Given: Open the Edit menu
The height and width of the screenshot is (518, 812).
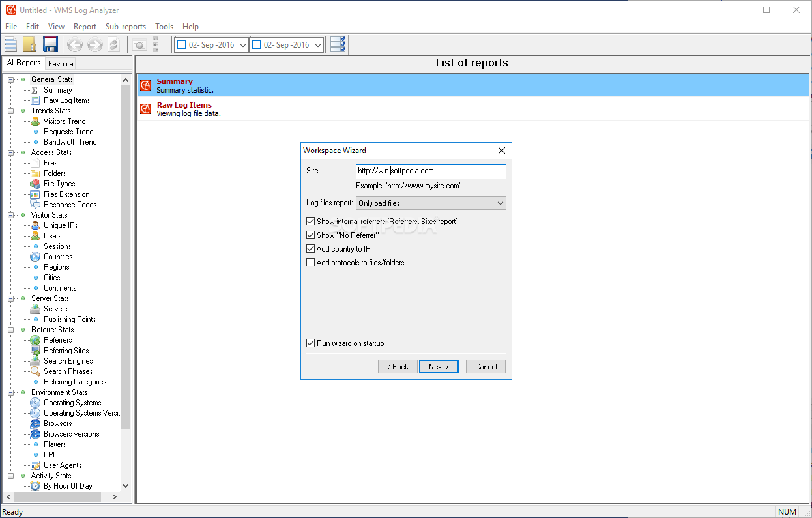Looking at the screenshot, I should coord(33,27).
